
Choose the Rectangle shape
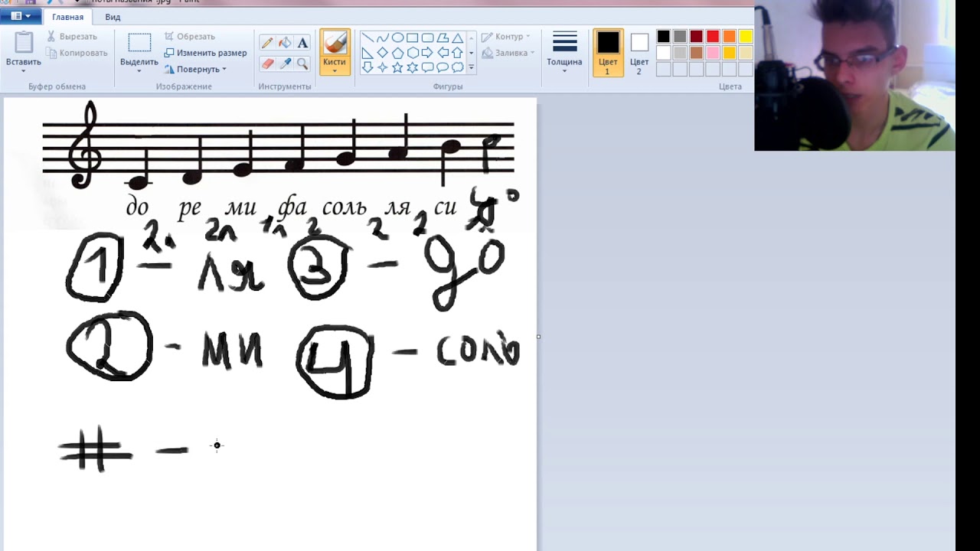pyautogui.click(x=413, y=37)
